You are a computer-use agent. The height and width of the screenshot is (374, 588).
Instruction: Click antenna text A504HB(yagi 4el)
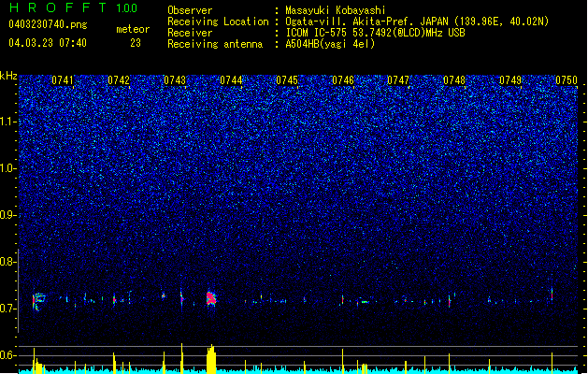tap(330, 44)
